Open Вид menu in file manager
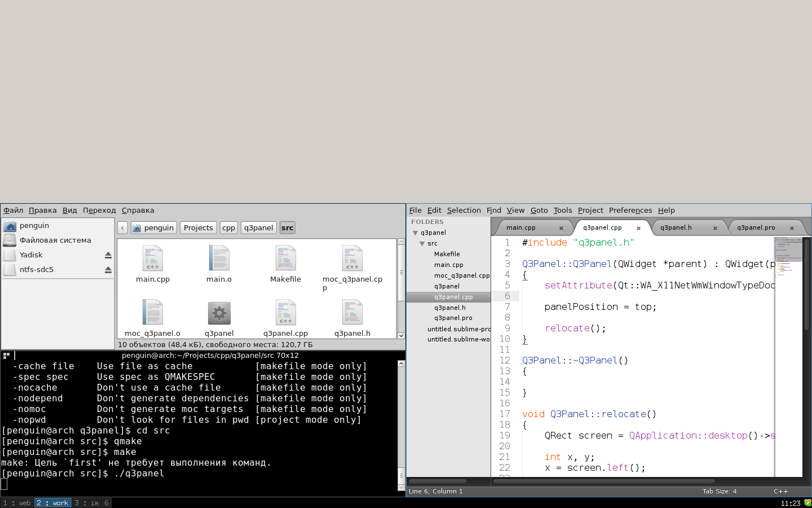Image resolution: width=812 pixels, height=508 pixels. pyautogui.click(x=70, y=211)
